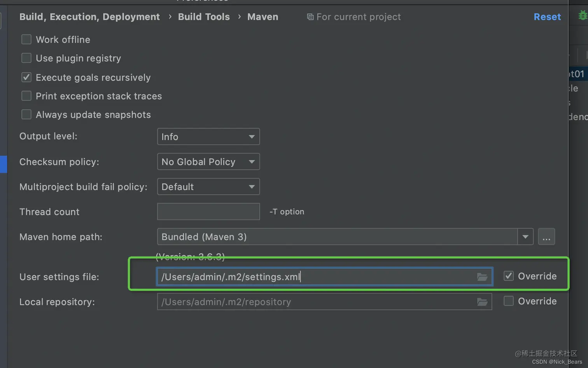The height and width of the screenshot is (368, 588).
Task: Enable Work offline checkbox
Action: (x=26, y=39)
